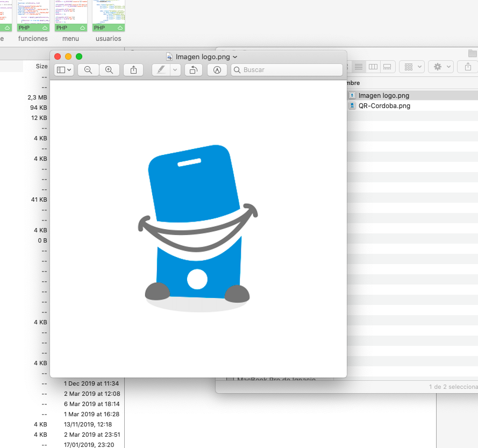Image resolution: width=478 pixels, height=448 pixels.
Task: Click the 94 KB size value
Action: (39, 108)
